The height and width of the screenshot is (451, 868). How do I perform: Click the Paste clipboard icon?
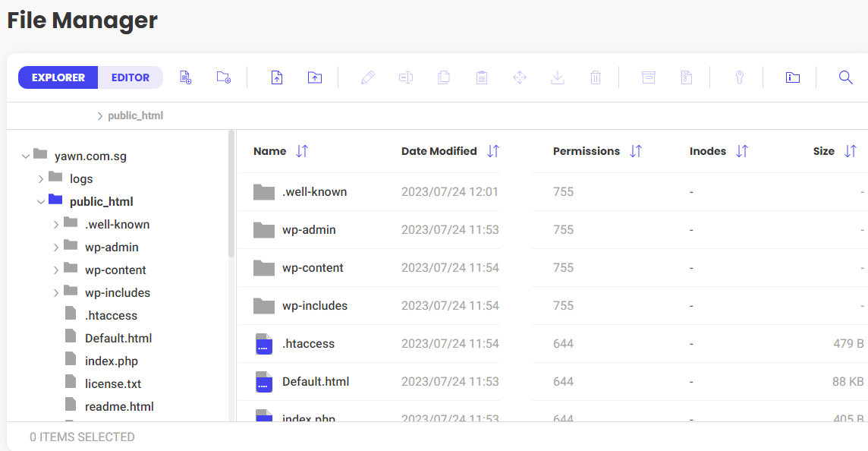482,77
